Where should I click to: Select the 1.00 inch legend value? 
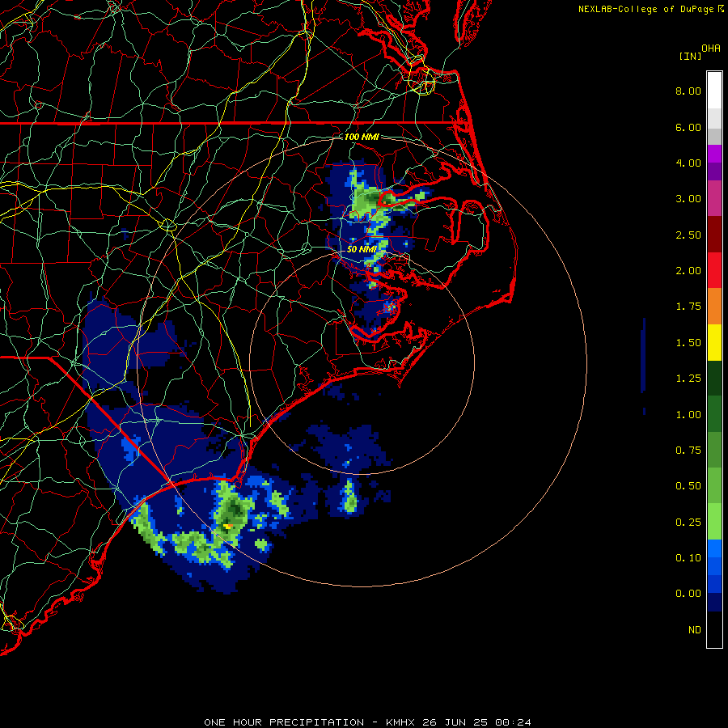(688, 415)
